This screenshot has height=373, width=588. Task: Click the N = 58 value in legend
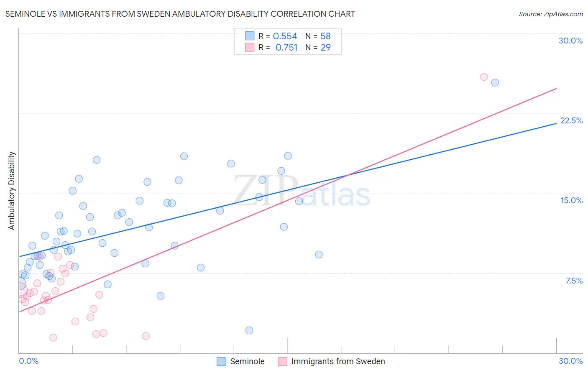[x=318, y=36]
